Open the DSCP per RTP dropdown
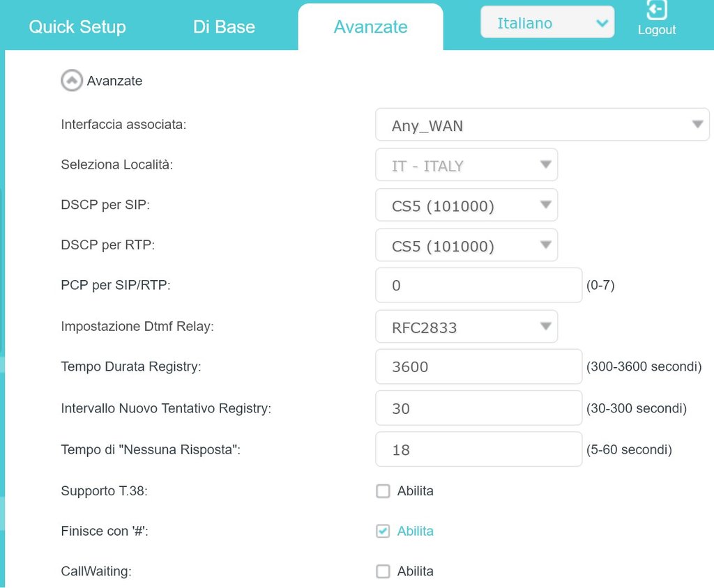The image size is (714, 588). point(466,245)
